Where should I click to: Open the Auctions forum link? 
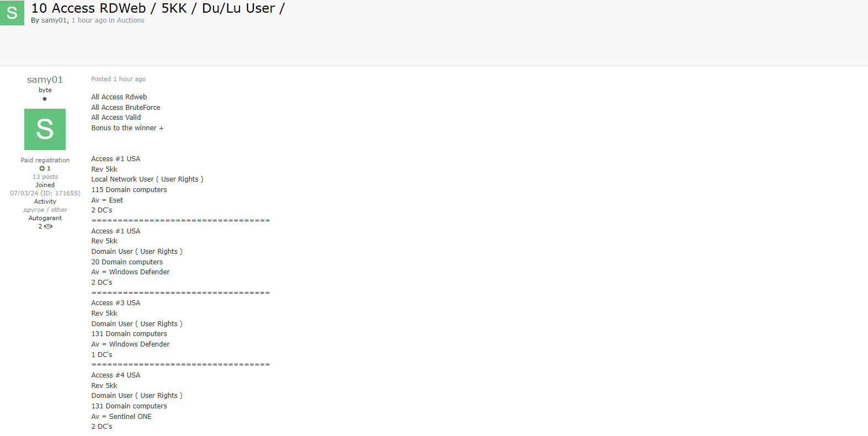click(x=130, y=20)
